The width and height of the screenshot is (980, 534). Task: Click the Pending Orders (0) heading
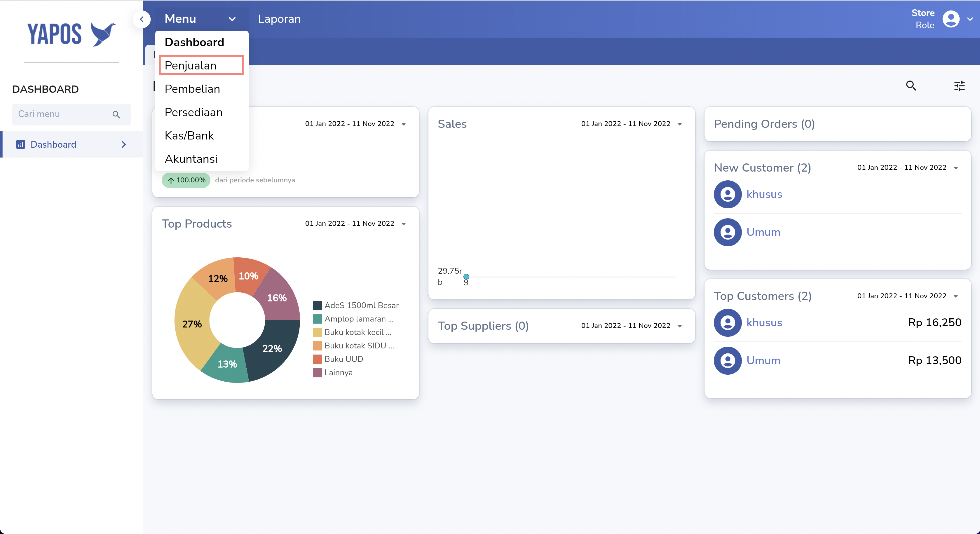(764, 124)
